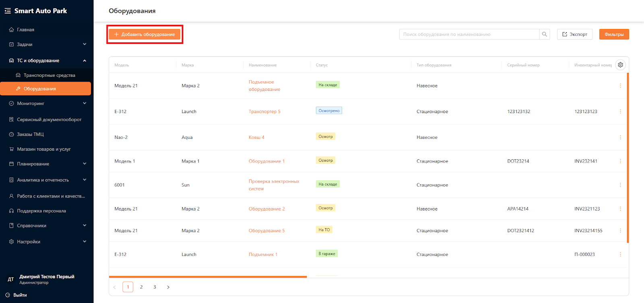Viewport: 644px width, 303px height.
Task: Click the hamburger menu icon beside Smart Auto Park
Action: click(8, 11)
